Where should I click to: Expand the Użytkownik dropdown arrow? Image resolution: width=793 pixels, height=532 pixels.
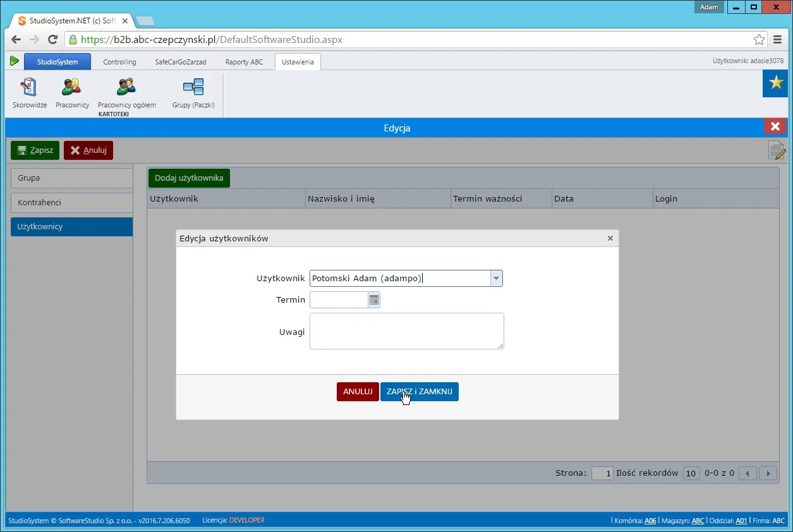click(x=496, y=279)
